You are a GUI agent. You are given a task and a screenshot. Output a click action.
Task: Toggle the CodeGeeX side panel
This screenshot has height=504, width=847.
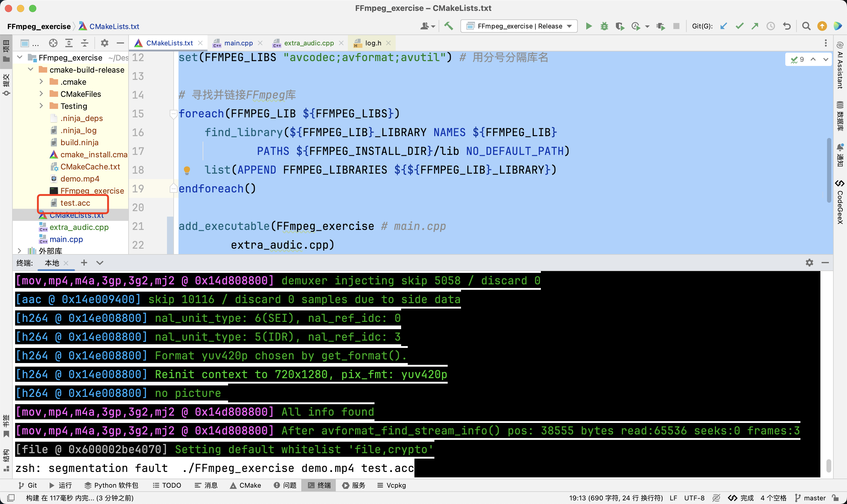[840, 202]
